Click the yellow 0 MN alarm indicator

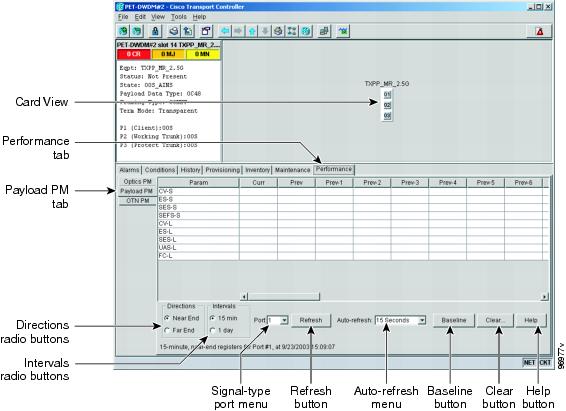pos(202,54)
